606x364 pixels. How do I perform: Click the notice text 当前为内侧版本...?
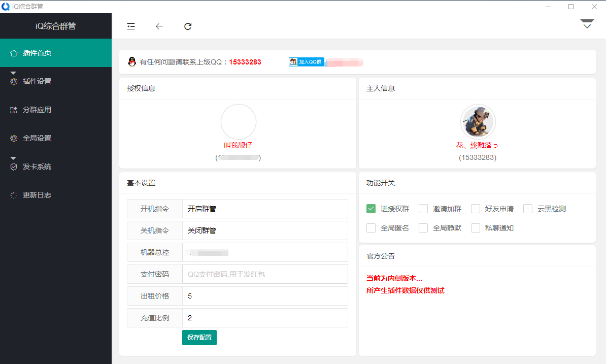tap(394, 278)
